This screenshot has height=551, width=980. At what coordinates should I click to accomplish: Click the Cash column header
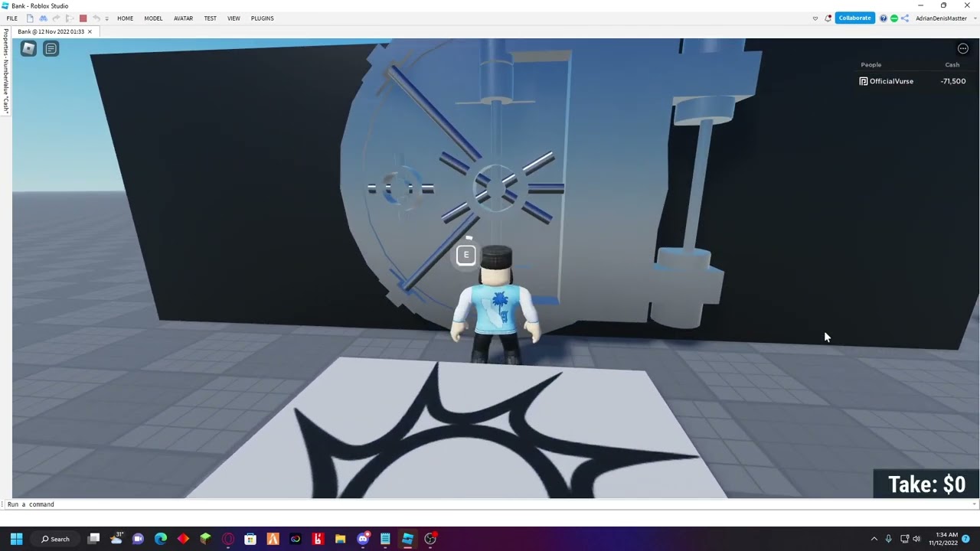[952, 65]
